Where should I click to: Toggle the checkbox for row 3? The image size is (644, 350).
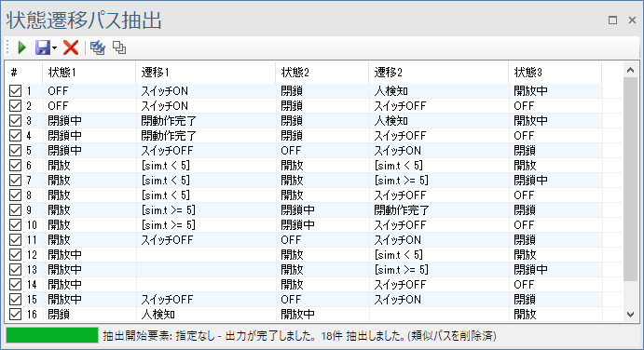coord(15,121)
